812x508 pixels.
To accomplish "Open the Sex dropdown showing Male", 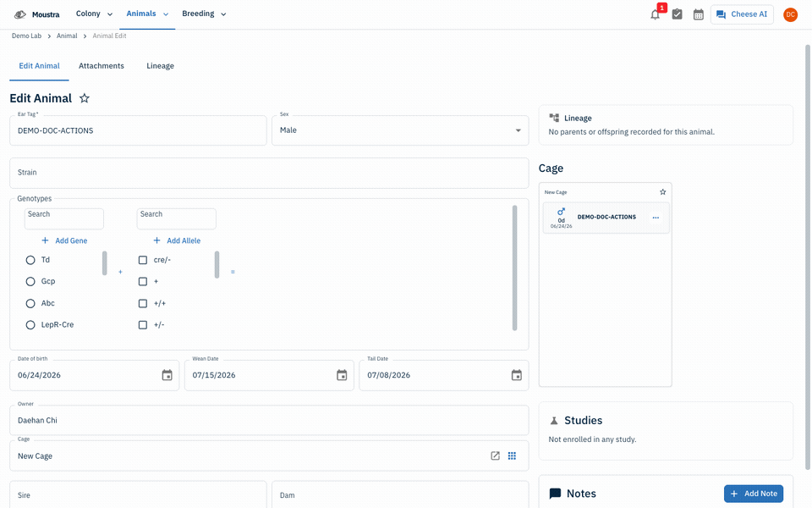I will pos(400,130).
